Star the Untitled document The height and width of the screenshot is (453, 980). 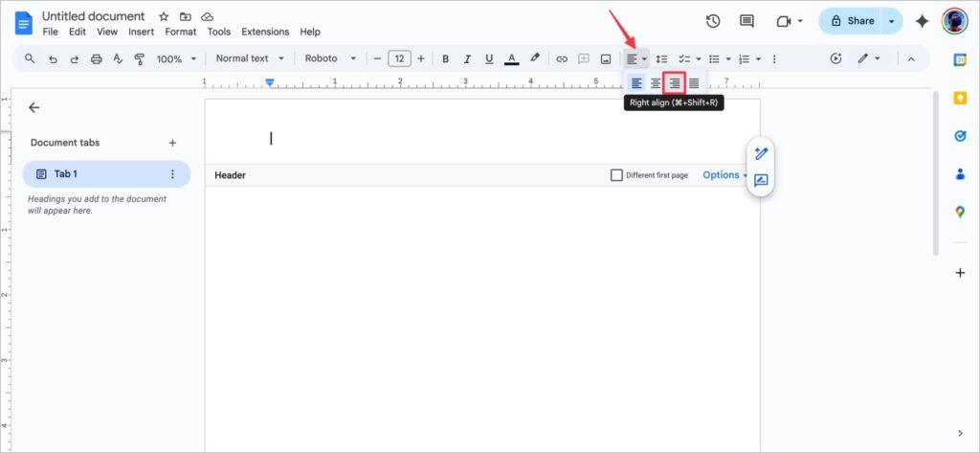tap(164, 17)
